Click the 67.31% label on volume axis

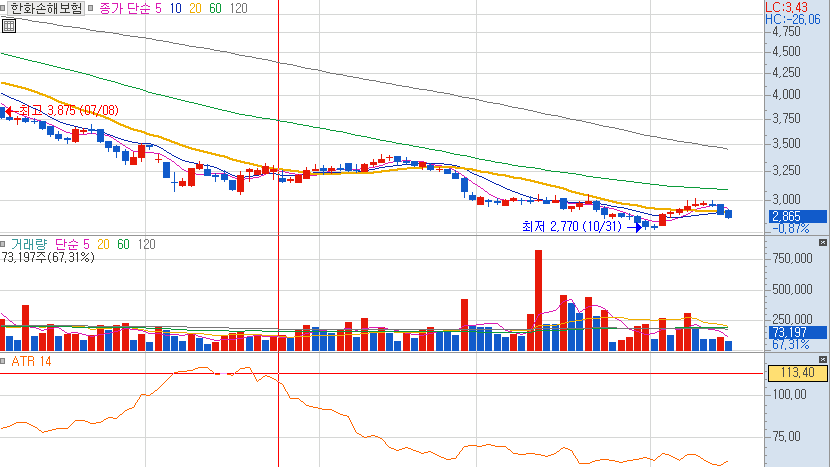(791, 345)
